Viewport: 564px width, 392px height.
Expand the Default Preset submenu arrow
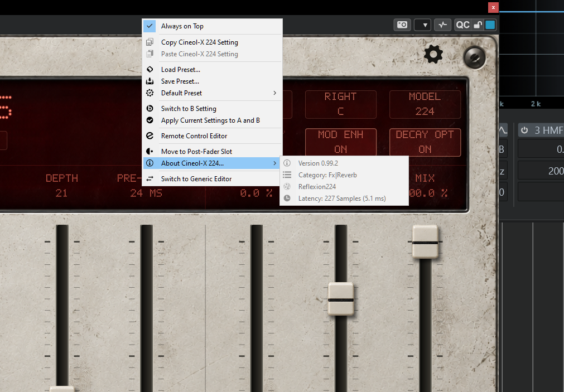(x=275, y=93)
